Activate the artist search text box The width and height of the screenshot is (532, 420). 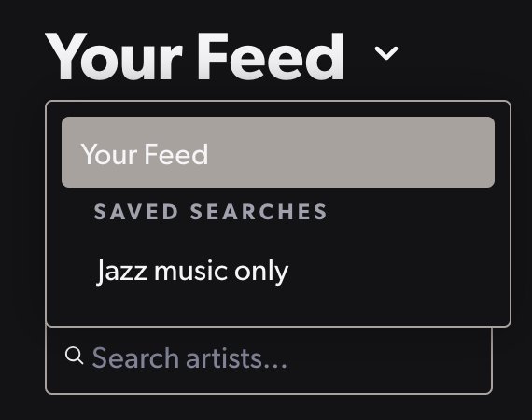coord(269,359)
